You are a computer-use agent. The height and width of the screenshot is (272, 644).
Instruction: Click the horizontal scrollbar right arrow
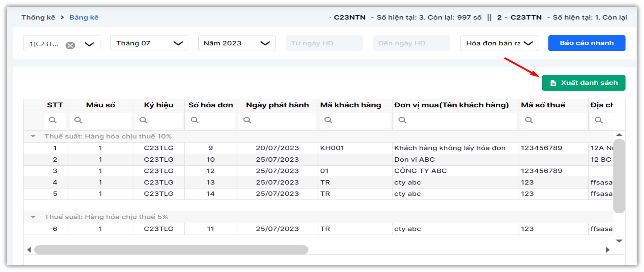click(x=608, y=250)
